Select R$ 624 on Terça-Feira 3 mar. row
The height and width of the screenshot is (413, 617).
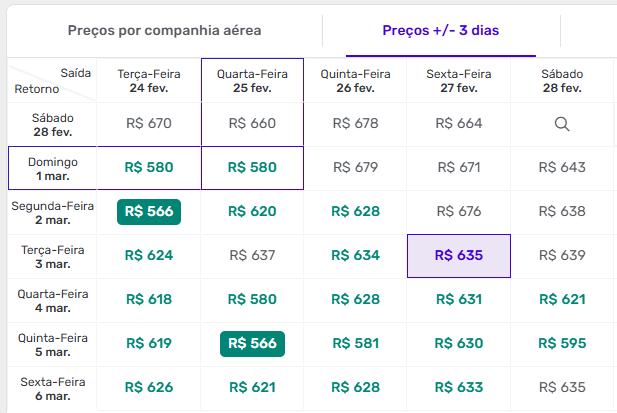point(149,255)
